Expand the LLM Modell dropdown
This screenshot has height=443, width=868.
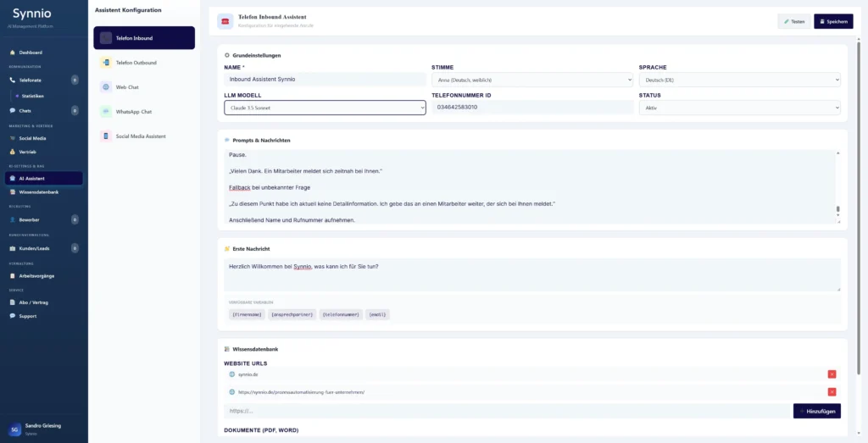click(x=325, y=108)
